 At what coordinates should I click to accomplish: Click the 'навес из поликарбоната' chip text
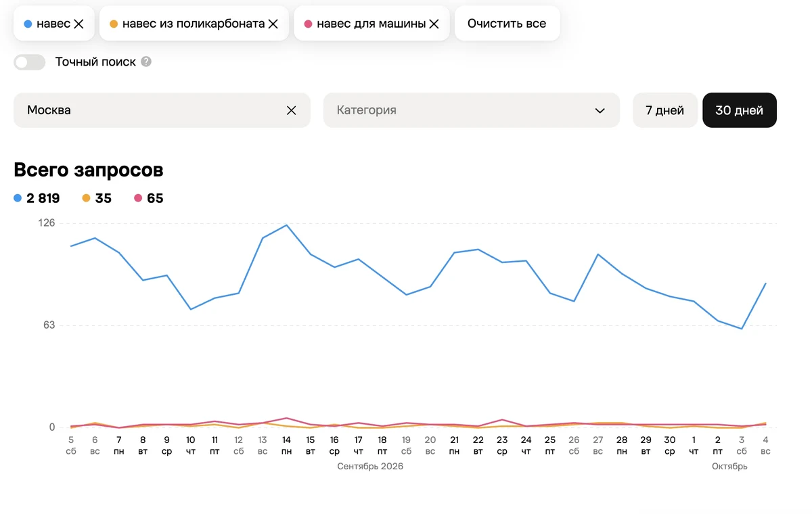[x=194, y=24]
